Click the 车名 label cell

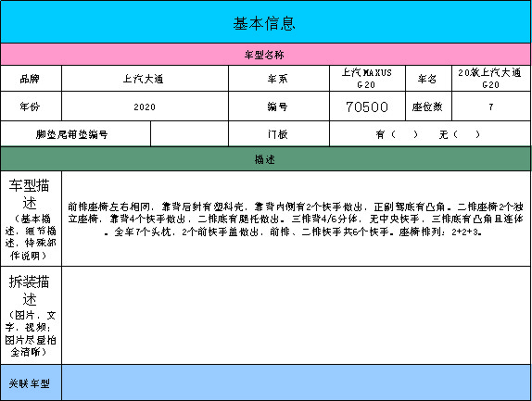click(x=428, y=79)
